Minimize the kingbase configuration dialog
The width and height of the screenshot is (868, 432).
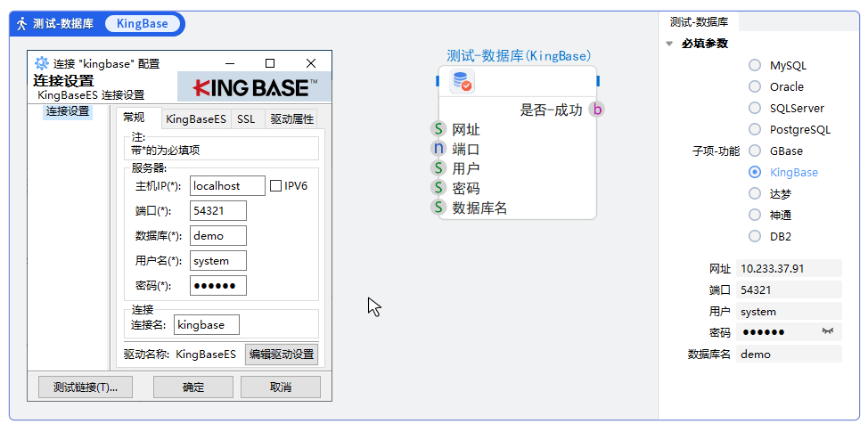(229, 63)
